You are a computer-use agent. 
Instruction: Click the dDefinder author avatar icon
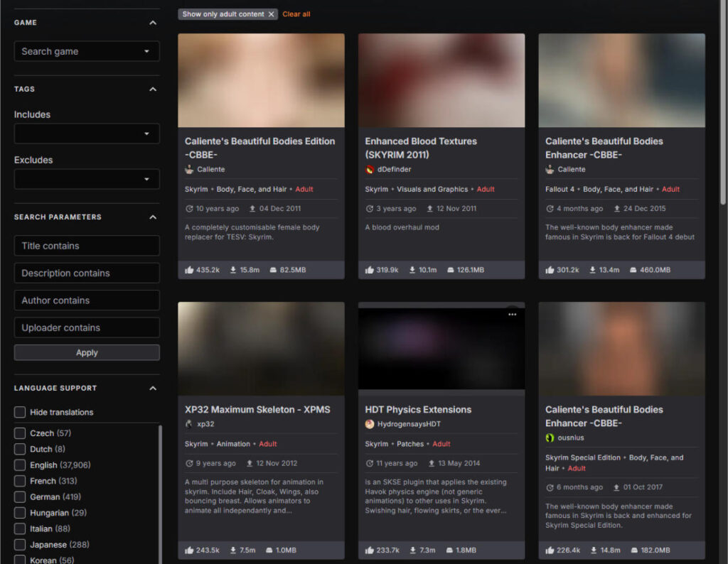370,169
